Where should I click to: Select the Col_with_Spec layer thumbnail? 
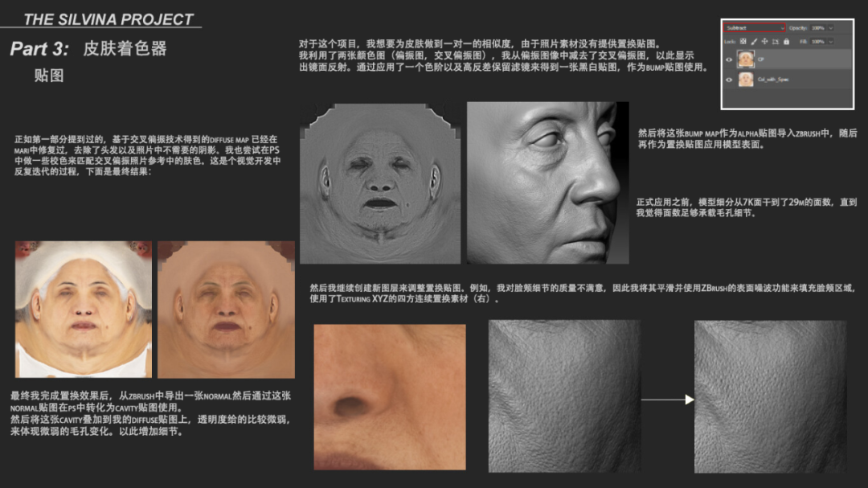tap(746, 80)
